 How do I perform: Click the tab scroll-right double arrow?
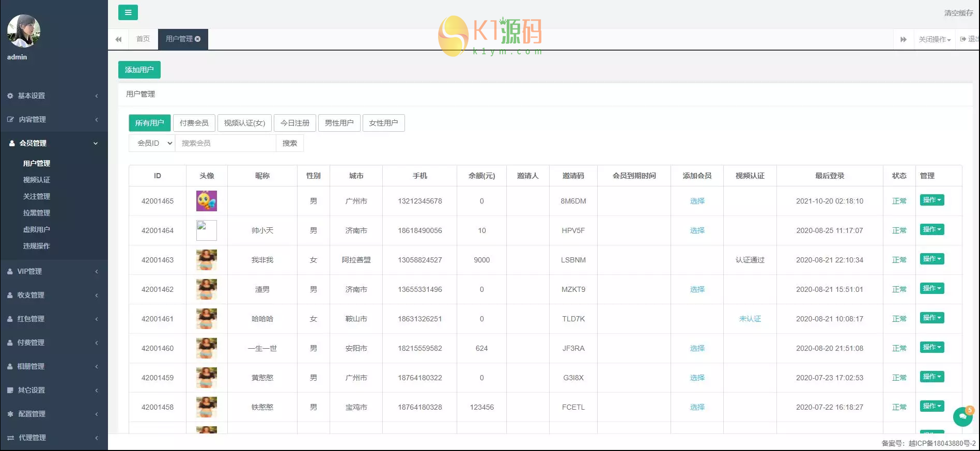(x=903, y=39)
